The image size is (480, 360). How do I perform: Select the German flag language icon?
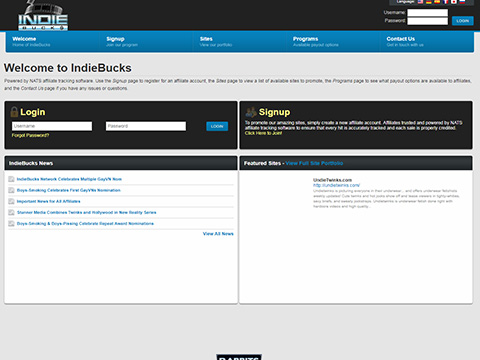click(429, 2)
